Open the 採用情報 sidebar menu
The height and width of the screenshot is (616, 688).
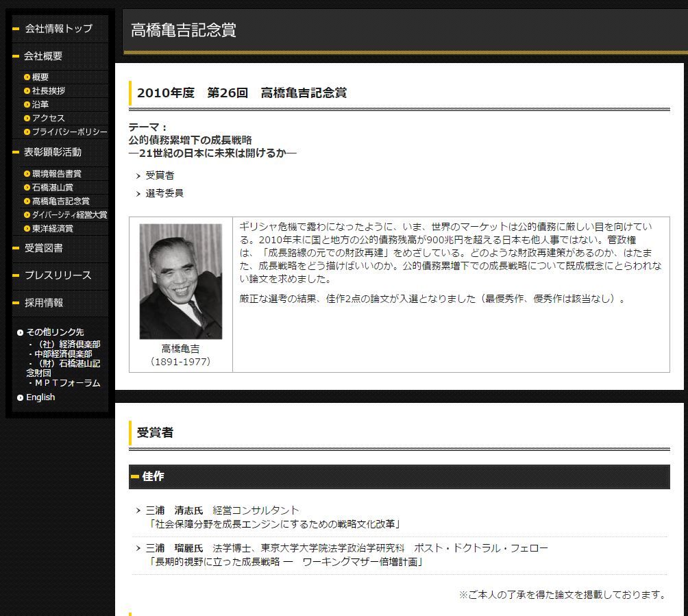pyautogui.click(x=44, y=303)
